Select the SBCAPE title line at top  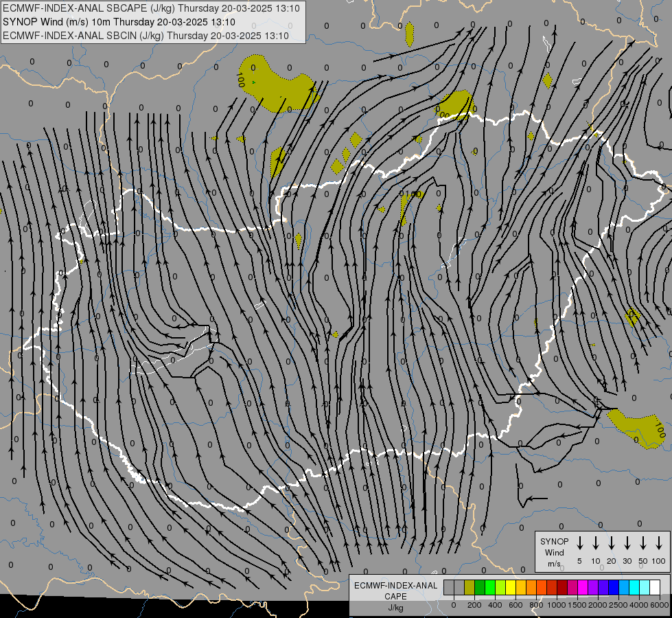pyautogui.click(x=151, y=8)
